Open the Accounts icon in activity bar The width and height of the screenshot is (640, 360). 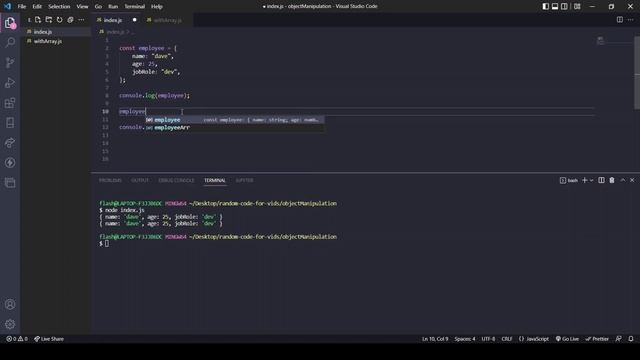click(10, 304)
